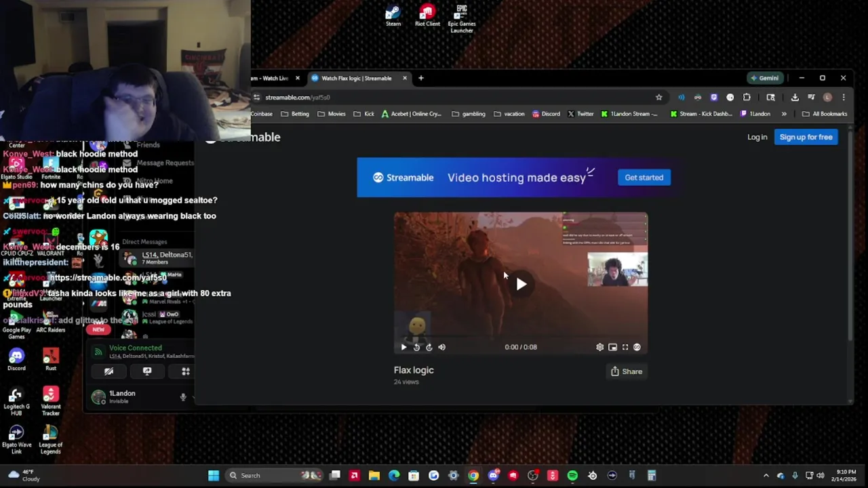Click Discord share-screen button in voice panel
868x488 pixels.
[147, 371]
